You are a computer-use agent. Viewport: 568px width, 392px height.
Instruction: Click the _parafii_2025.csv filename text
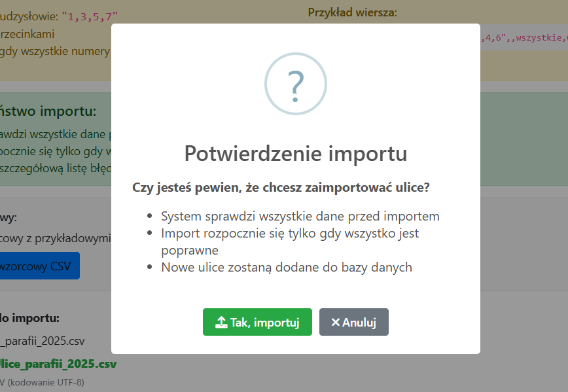[x=39, y=341]
